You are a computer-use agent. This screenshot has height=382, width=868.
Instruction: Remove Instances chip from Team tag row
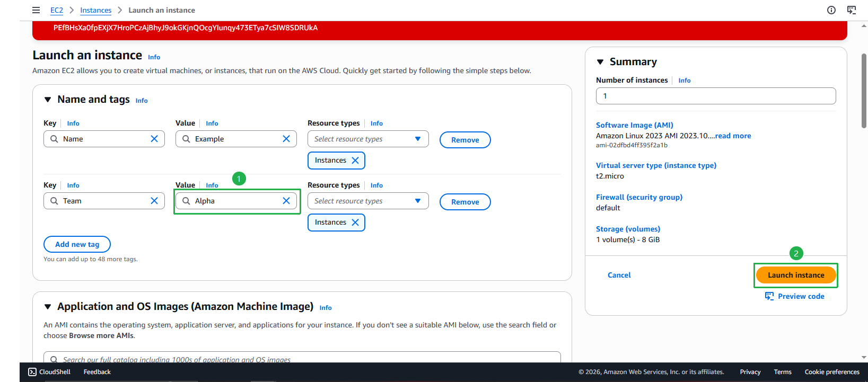pos(355,223)
